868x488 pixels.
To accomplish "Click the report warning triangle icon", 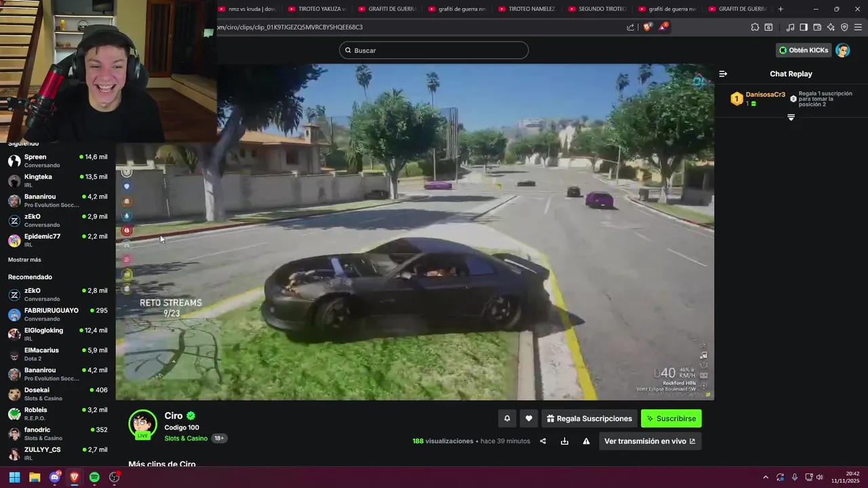I will (586, 441).
